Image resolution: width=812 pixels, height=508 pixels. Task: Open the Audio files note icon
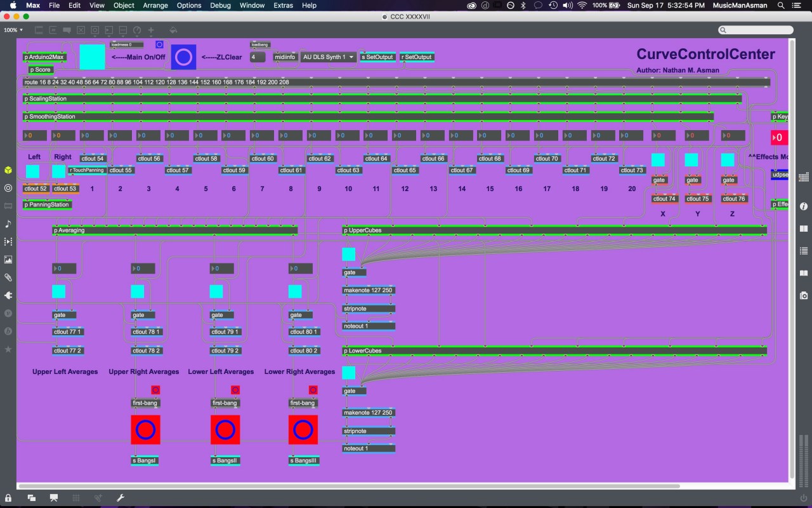coord(8,224)
